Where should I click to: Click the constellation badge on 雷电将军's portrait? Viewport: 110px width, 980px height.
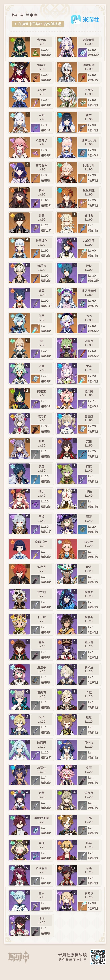point(27,165)
